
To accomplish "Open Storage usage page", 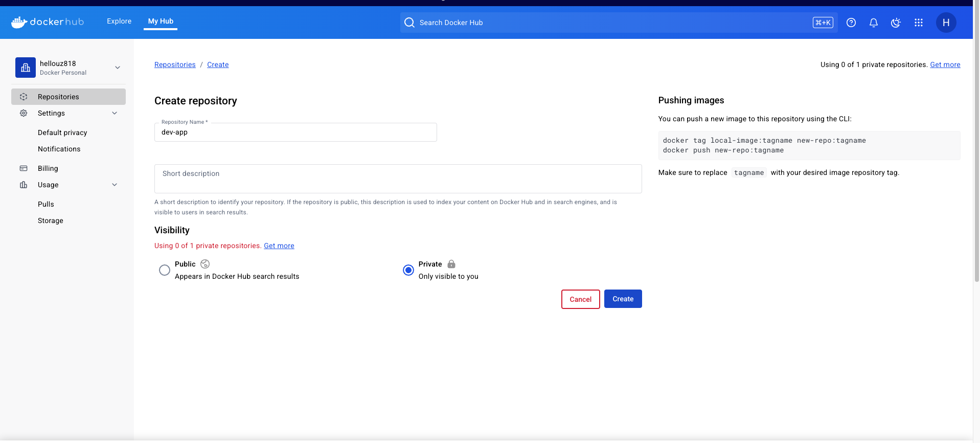I will pos(51,220).
